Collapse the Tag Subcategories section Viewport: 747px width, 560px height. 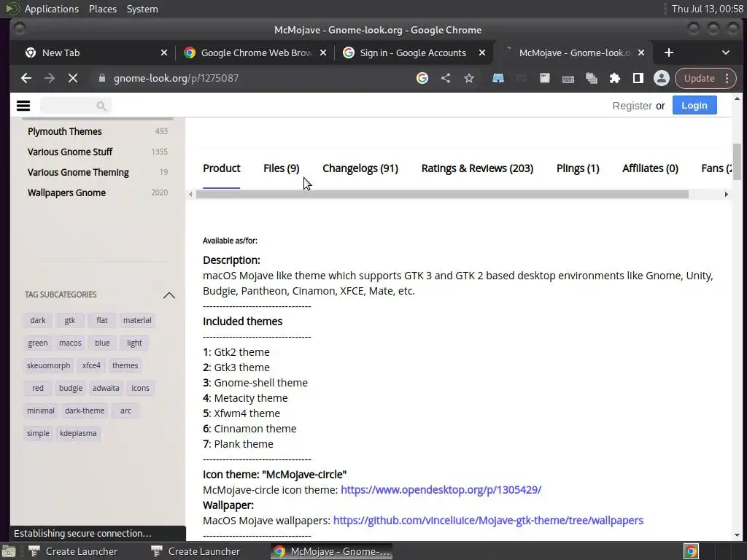click(x=169, y=295)
